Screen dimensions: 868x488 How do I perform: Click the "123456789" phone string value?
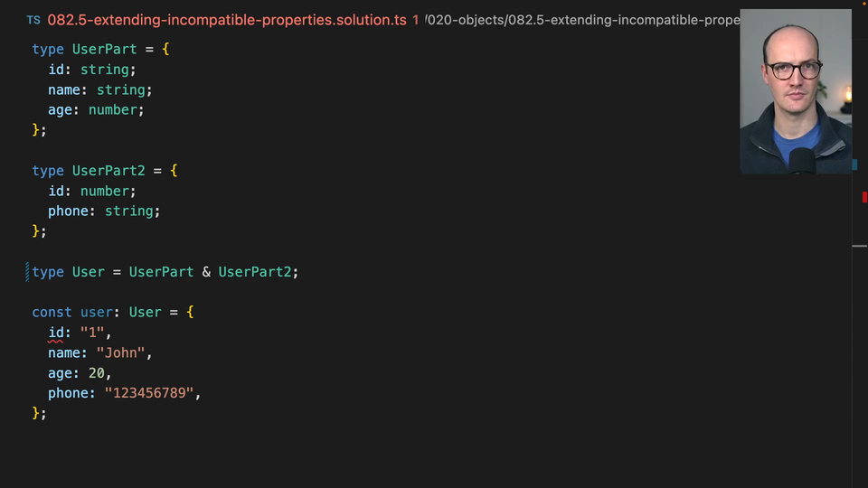pos(149,393)
